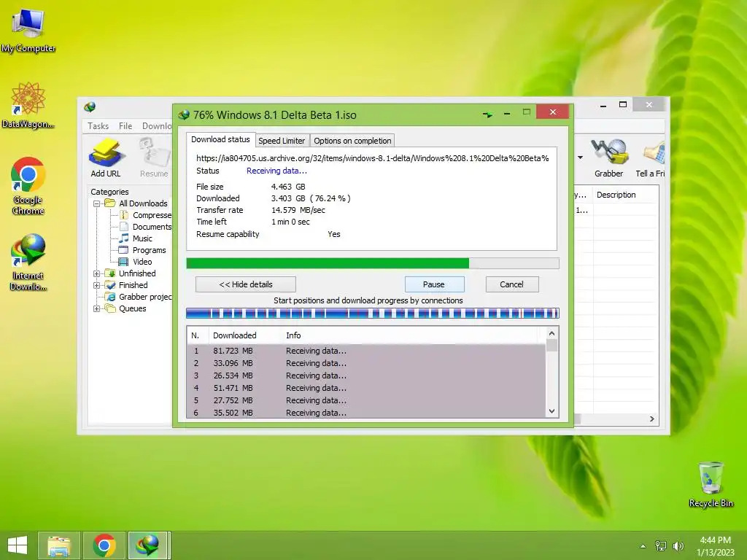747x560 pixels.
Task: Open File Explorer from taskbar
Action: click(59, 545)
